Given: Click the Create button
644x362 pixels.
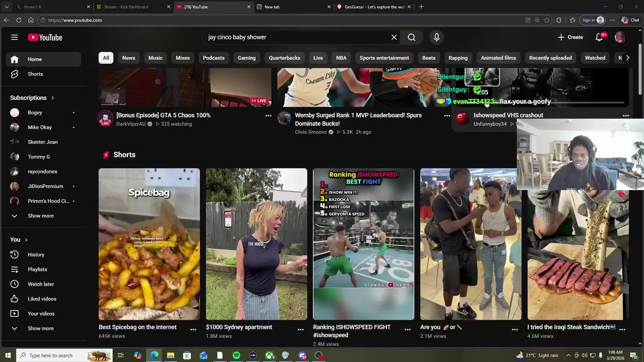Looking at the screenshot, I should (x=570, y=37).
